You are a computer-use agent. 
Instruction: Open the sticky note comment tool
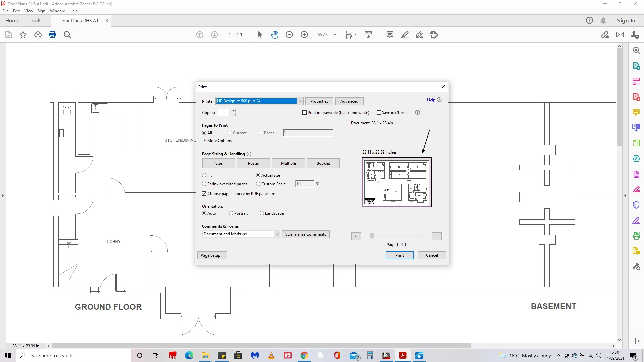tap(390, 35)
